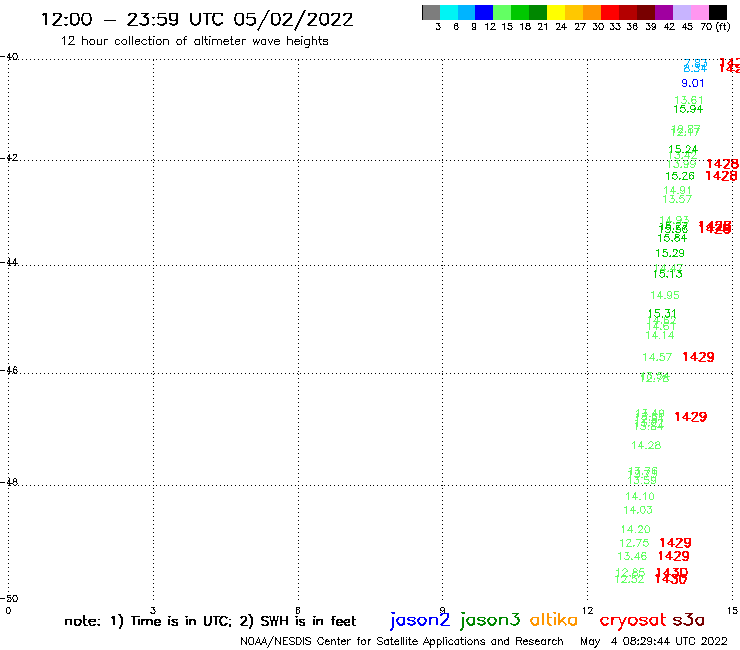Select the wave height reading 15.26
Screen dimensions: 740x650
click(680, 177)
